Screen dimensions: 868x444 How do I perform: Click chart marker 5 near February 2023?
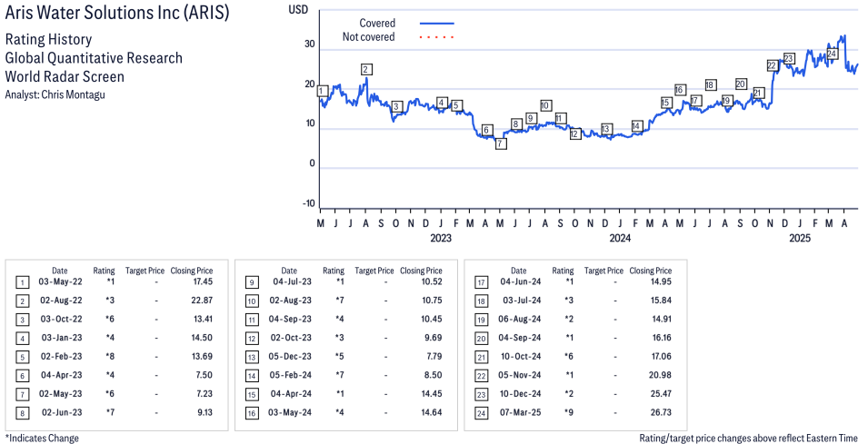coord(456,105)
